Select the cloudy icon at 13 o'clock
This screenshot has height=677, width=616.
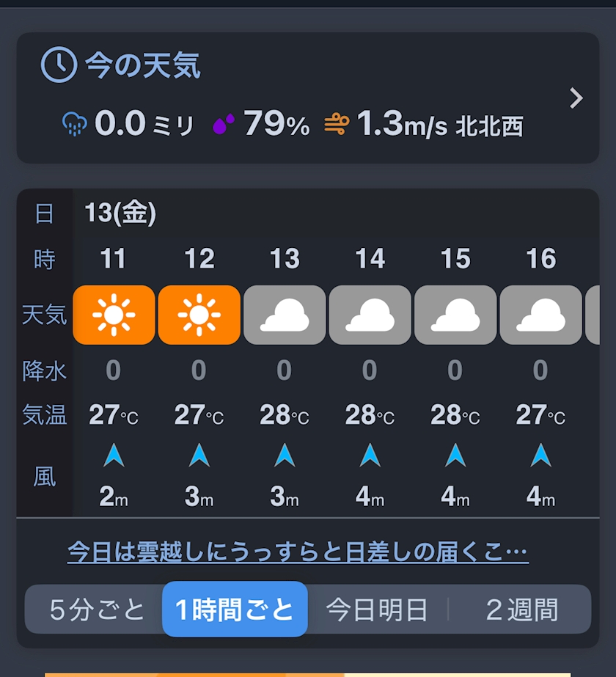pyautogui.click(x=285, y=315)
